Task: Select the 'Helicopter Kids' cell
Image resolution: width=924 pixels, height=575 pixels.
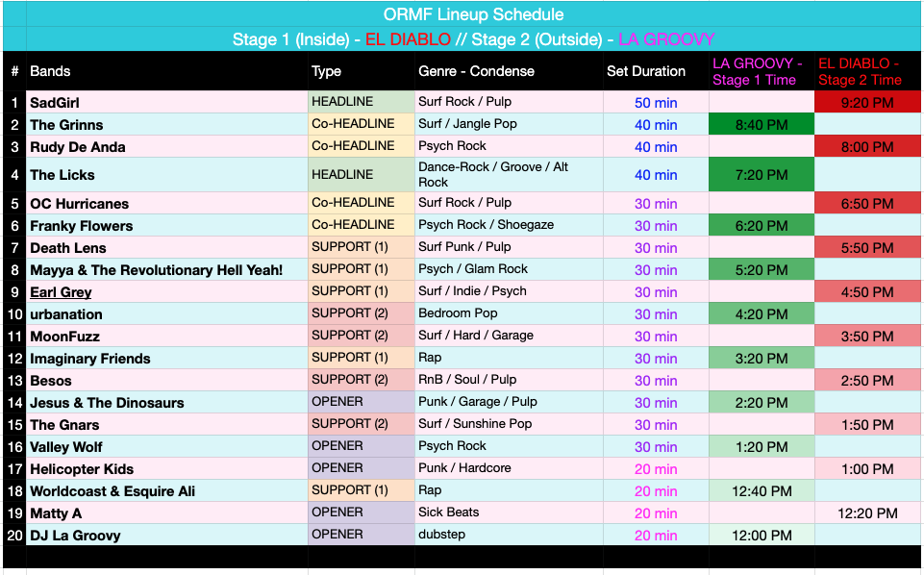Action: pyautogui.click(x=167, y=469)
